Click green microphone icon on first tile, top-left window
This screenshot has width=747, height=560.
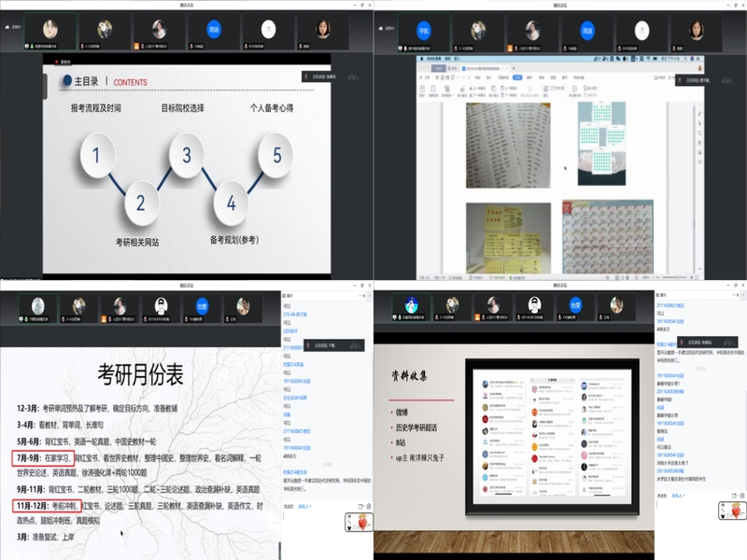click(32, 46)
